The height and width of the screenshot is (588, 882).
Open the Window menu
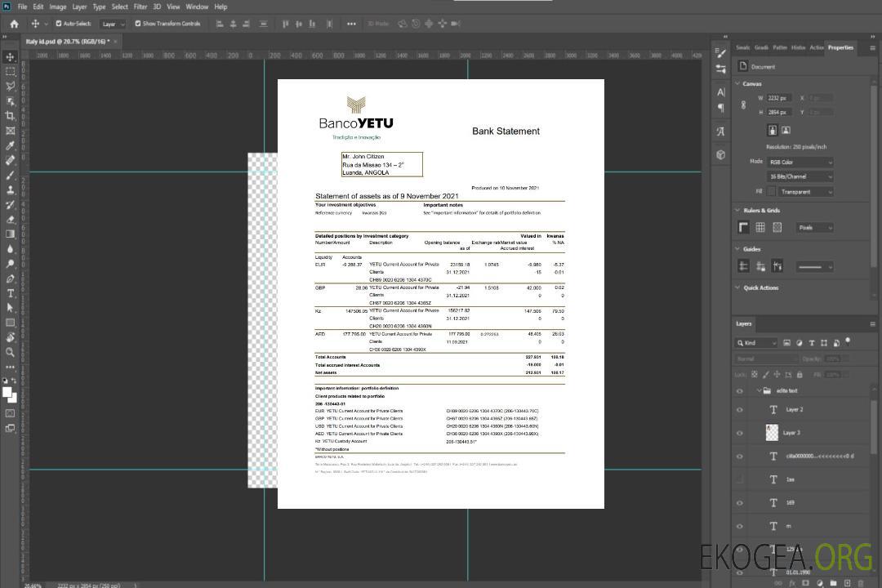pos(197,7)
